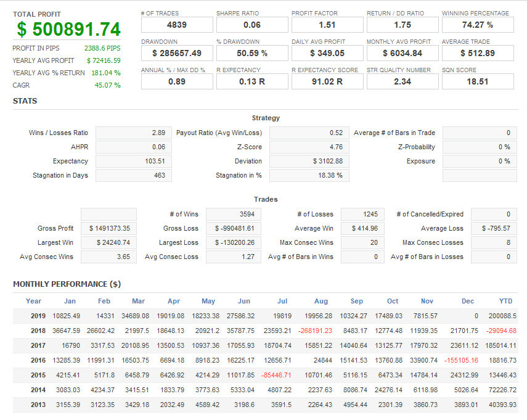Click the % Drawdown value 50.59 %

(x=252, y=53)
